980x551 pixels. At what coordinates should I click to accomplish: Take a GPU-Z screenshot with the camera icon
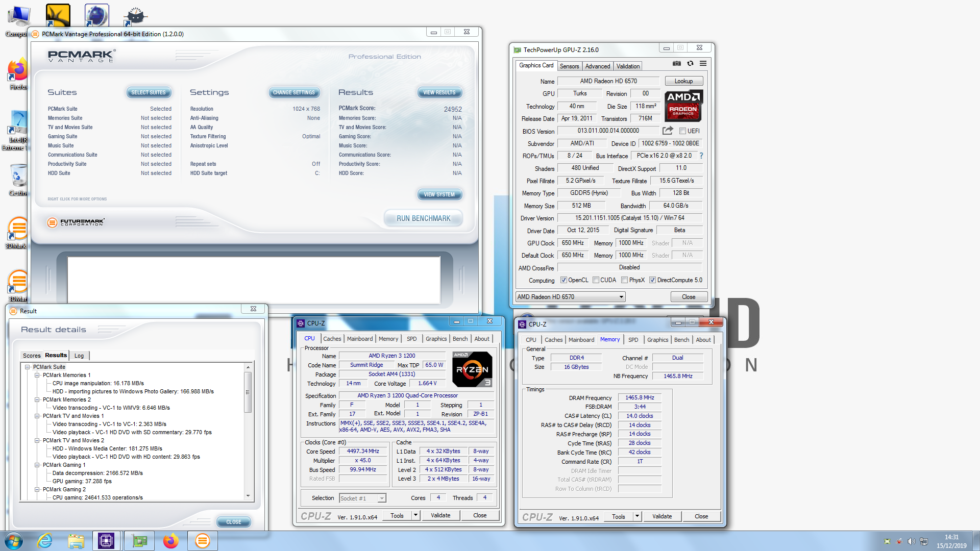(x=677, y=64)
